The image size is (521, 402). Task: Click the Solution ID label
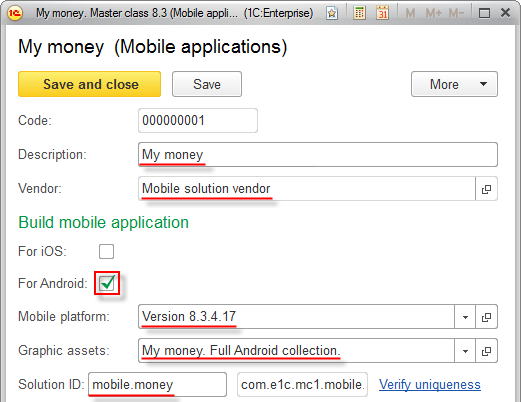(x=51, y=384)
